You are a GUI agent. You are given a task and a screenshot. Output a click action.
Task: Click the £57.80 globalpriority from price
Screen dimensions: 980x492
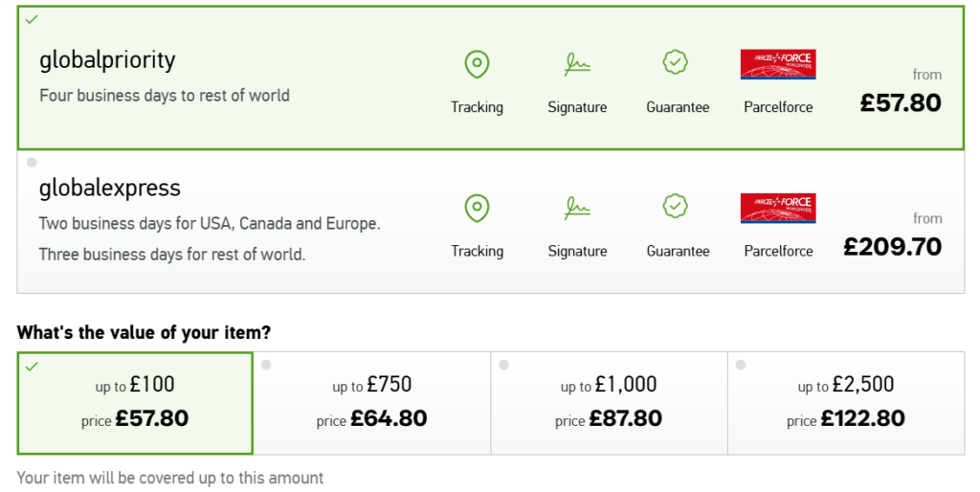click(x=901, y=102)
